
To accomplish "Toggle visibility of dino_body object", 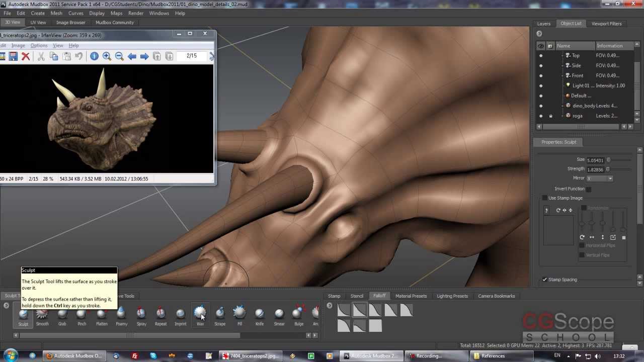I will click(541, 106).
